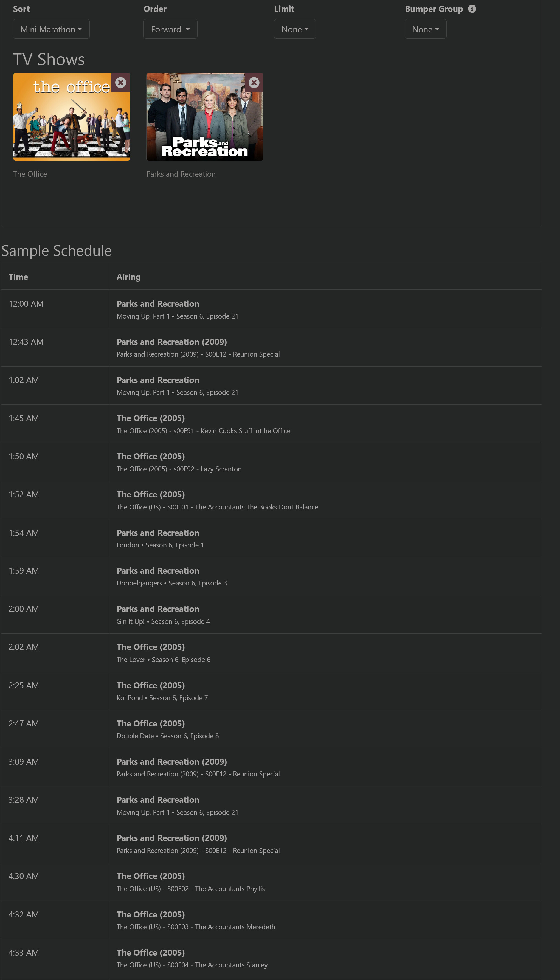The image size is (560, 980).
Task: Open the Bumper Group None dropdown
Action: click(425, 29)
